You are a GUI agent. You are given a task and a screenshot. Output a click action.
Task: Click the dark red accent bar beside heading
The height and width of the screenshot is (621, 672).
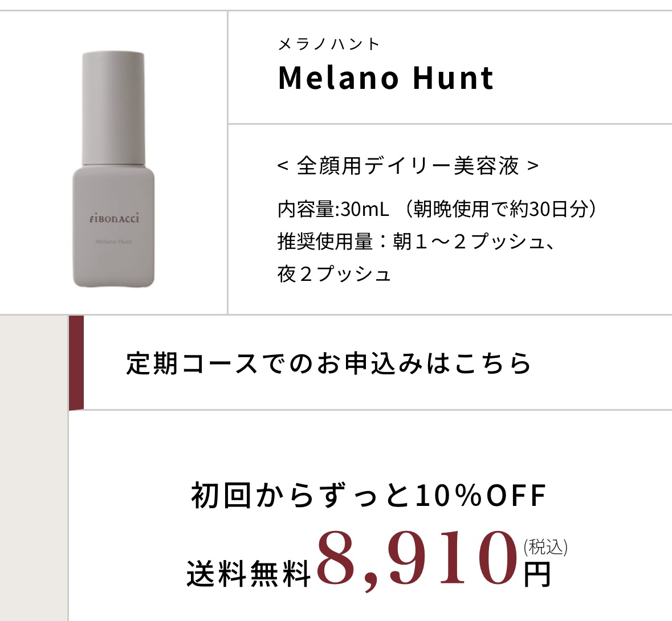[76, 363]
